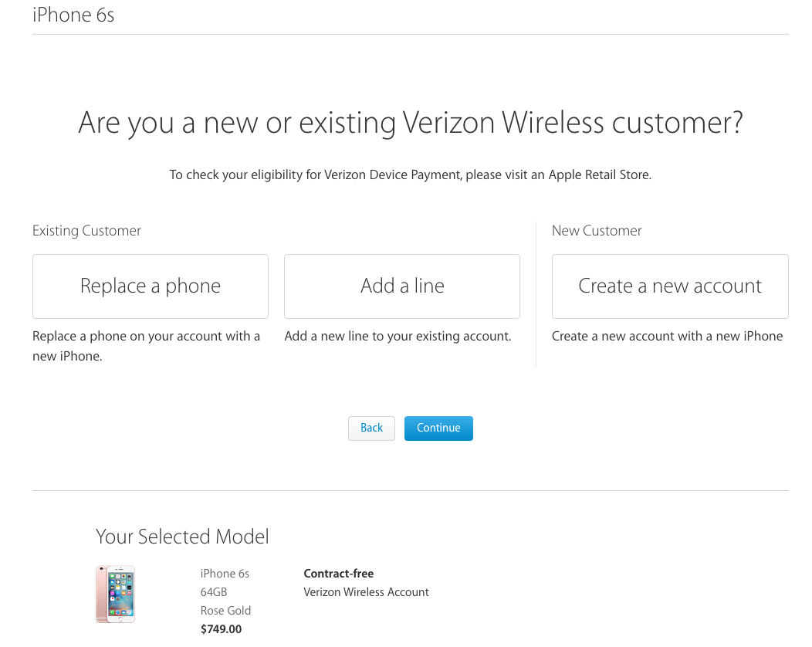Click the Contract-free label
812x647 pixels.
pos(339,574)
